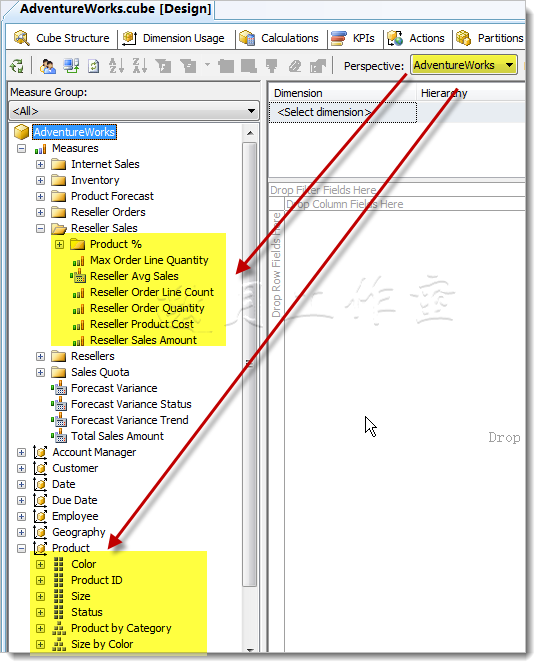
Task: Open the Calculations tab
Action: [279, 38]
